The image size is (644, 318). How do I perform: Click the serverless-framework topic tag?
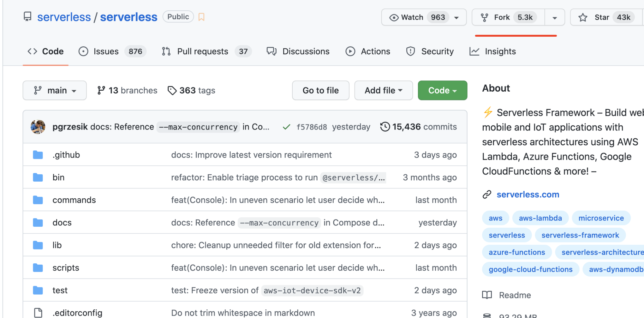pos(580,235)
